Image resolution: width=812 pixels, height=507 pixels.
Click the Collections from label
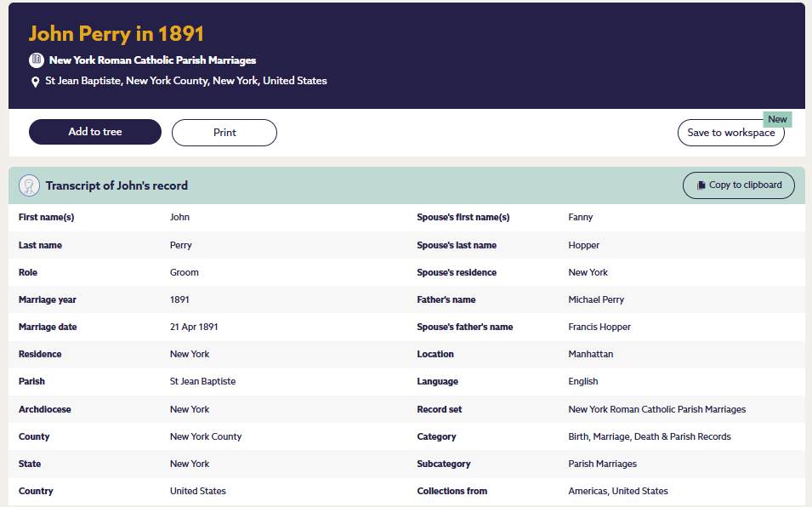[451, 491]
